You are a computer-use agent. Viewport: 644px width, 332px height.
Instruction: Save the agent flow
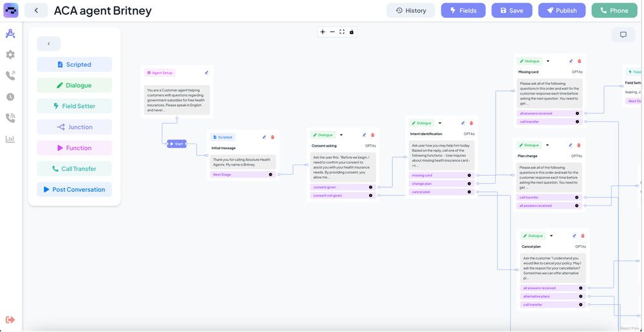[512, 10]
